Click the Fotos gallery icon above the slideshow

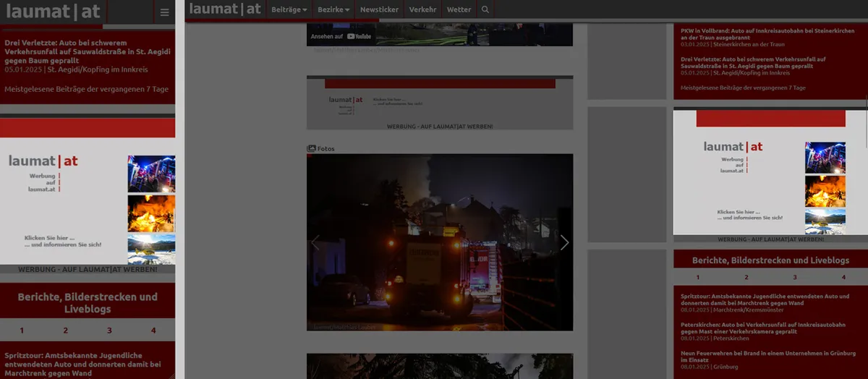(x=312, y=148)
